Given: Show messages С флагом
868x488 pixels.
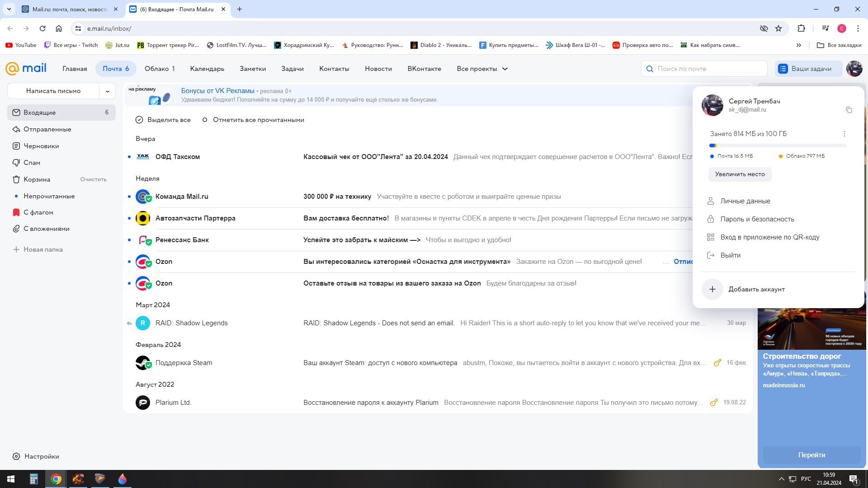Looking at the screenshot, I should [x=61, y=212].
